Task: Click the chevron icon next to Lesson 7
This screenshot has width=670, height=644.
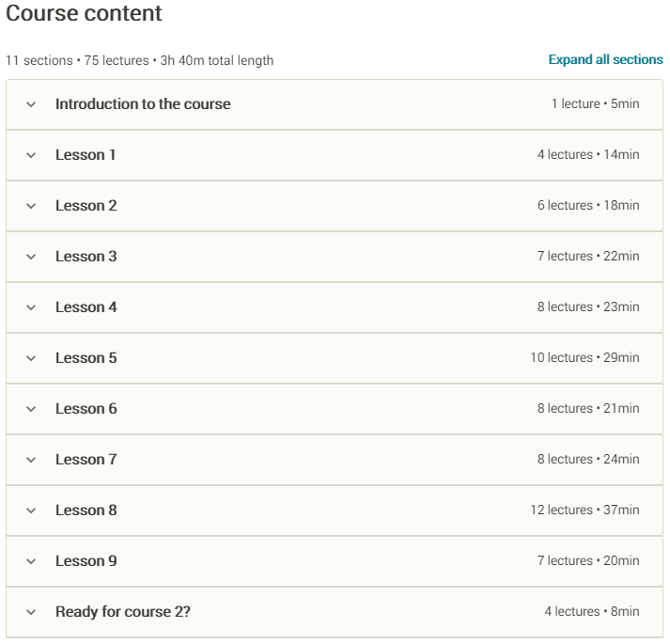Action: coord(31,460)
